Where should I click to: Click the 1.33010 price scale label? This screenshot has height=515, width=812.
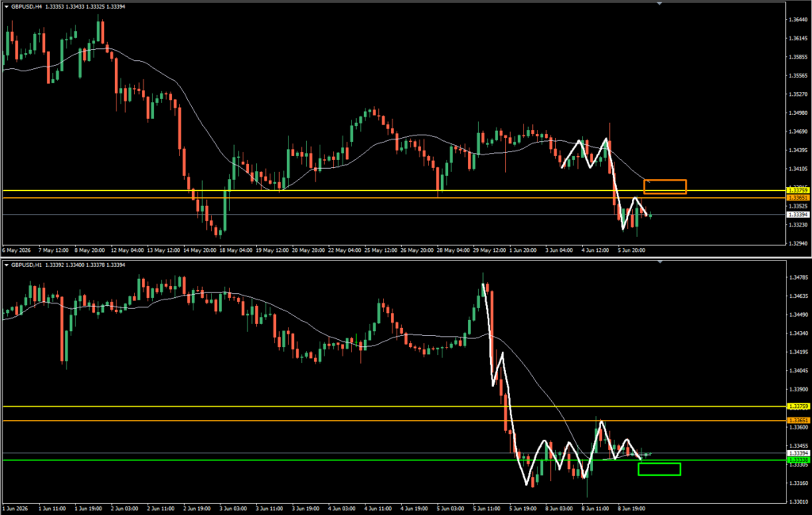coord(798,502)
